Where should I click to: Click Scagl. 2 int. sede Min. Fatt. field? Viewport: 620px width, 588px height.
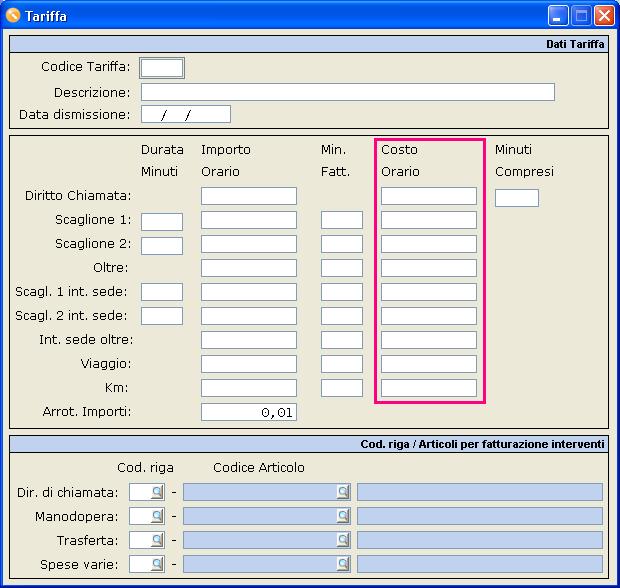point(342,316)
